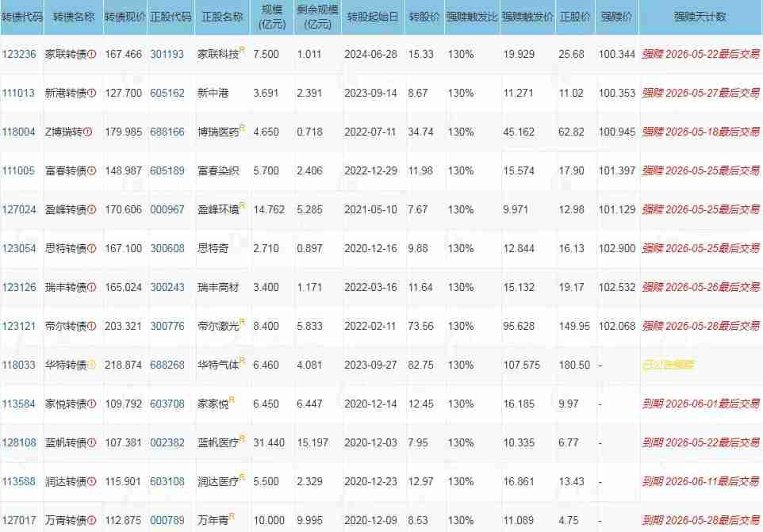Sort by the 转债代码 column header
This screenshot has width=763, height=532.
pos(22,17)
